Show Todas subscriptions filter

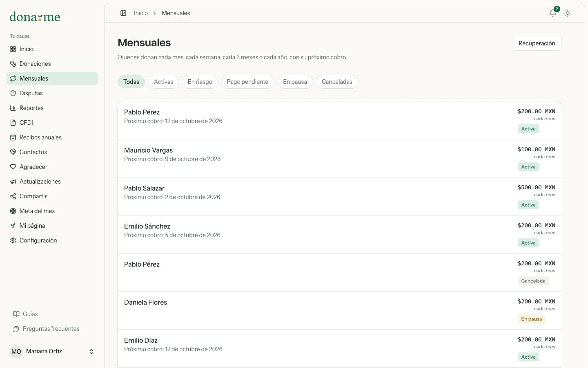pos(131,82)
